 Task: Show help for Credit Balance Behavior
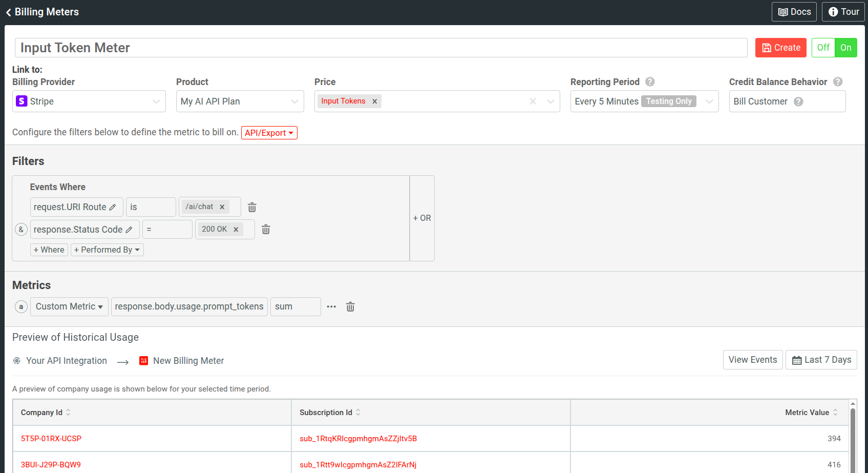pyautogui.click(x=838, y=82)
